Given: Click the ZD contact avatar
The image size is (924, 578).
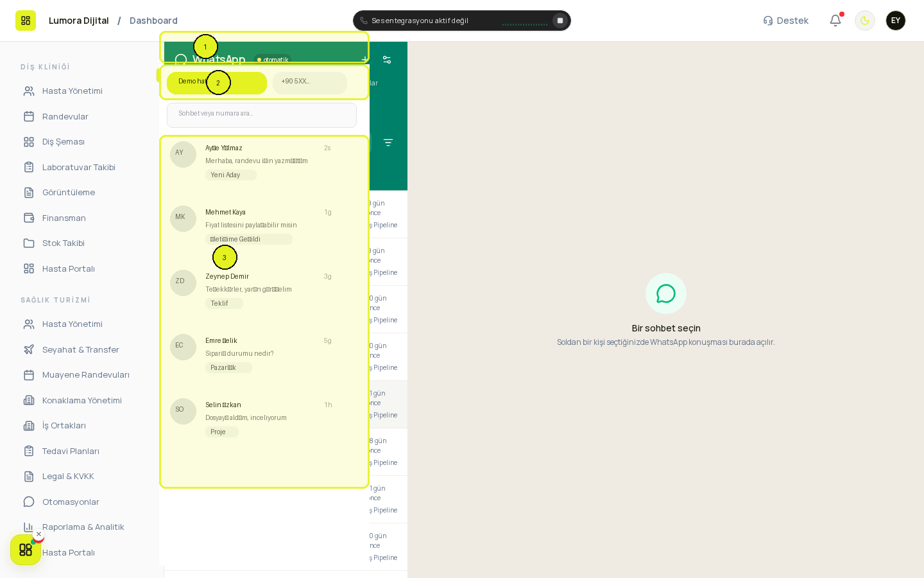Looking at the screenshot, I should 183,283.
